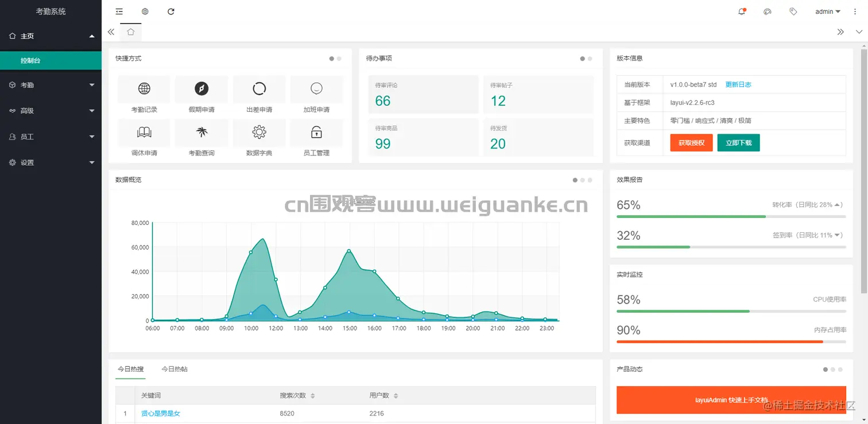Open the 待发货 card showing 20
The width and height of the screenshot is (868, 424).
pyautogui.click(x=538, y=138)
